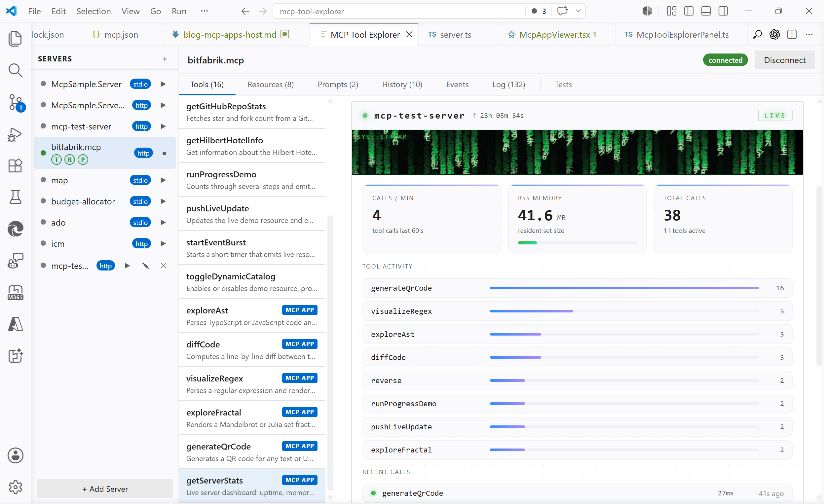Click the + Add Server button

(105, 488)
